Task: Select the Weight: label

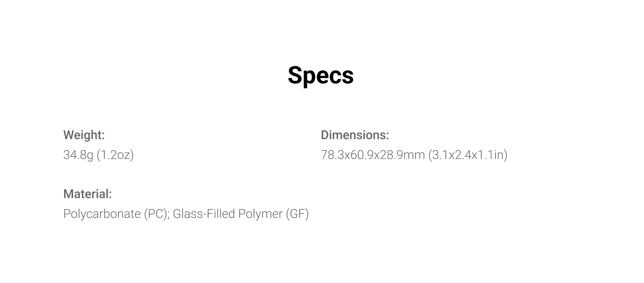Action: pyautogui.click(x=84, y=135)
